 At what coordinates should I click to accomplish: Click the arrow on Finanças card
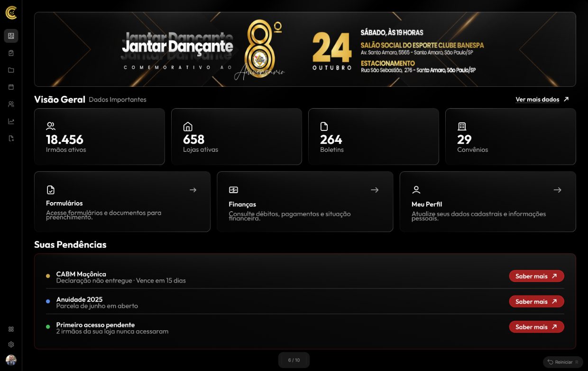click(x=375, y=190)
